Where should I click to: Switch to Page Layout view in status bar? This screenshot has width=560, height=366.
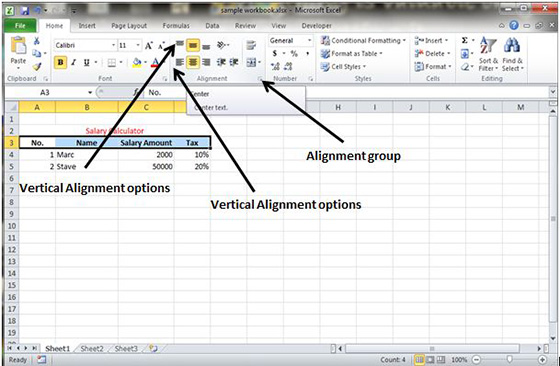(x=429, y=360)
